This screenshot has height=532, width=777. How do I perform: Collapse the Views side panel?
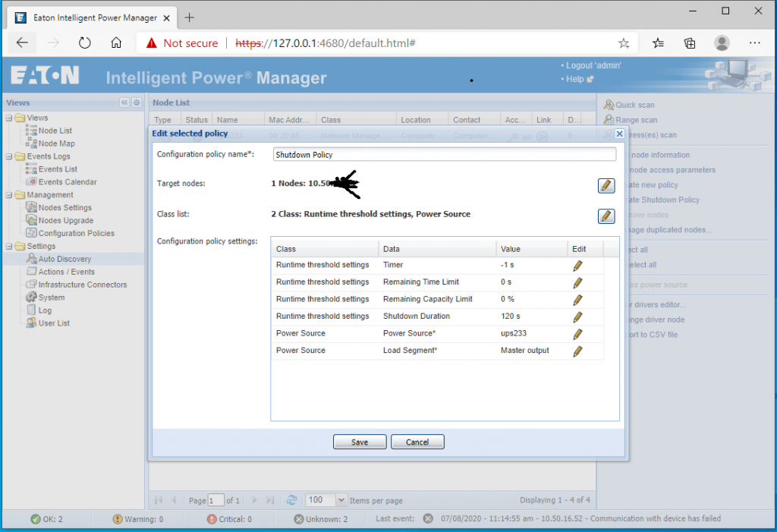(x=124, y=102)
